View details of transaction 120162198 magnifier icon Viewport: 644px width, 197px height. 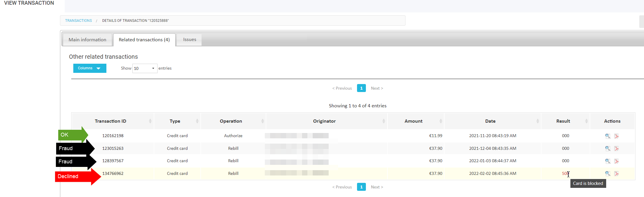point(608,136)
